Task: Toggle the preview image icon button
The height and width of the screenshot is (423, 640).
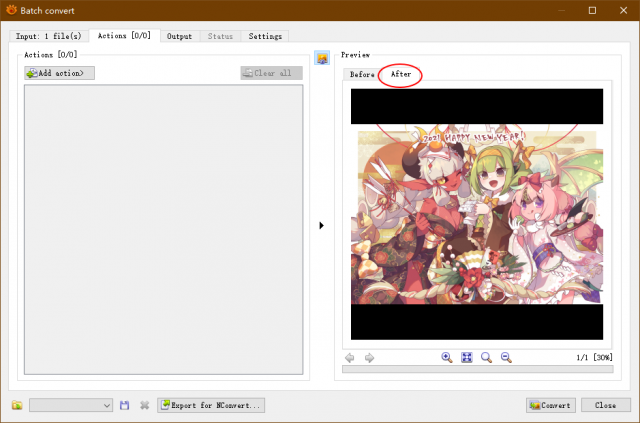Action: [322, 58]
